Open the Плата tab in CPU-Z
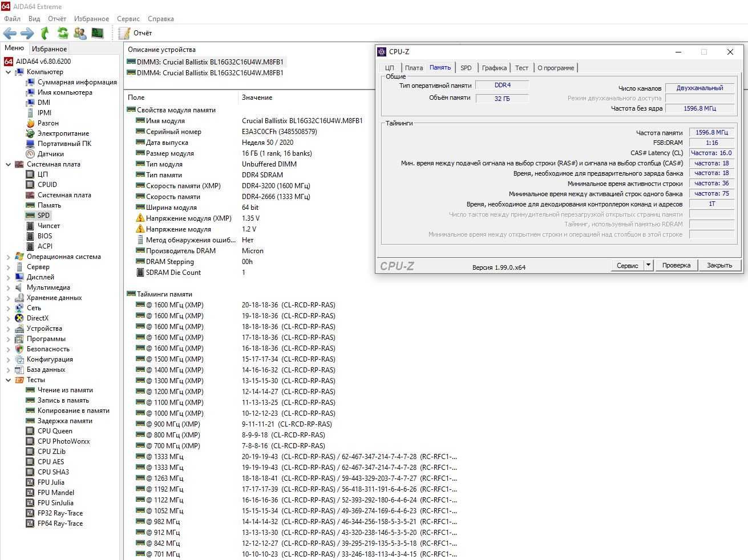This screenshot has height=560, width=748. pyautogui.click(x=414, y=68)
